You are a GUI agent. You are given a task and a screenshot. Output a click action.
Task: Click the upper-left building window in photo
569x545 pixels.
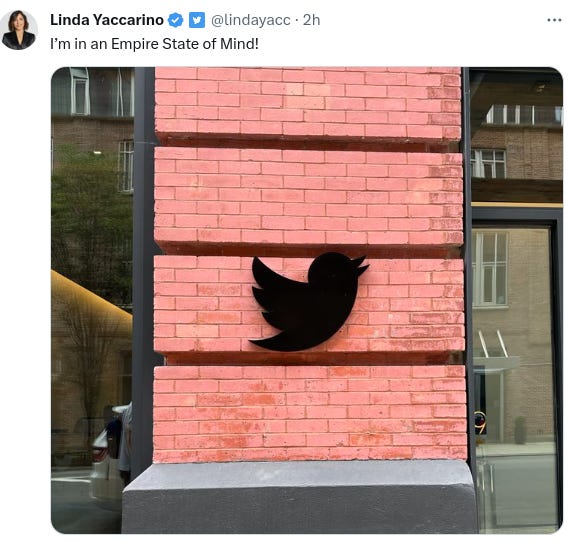pyautogui.click(x=80, y=91)
